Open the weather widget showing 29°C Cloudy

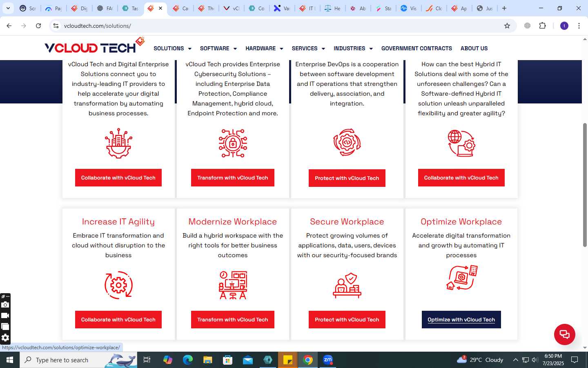pos(480,360)
